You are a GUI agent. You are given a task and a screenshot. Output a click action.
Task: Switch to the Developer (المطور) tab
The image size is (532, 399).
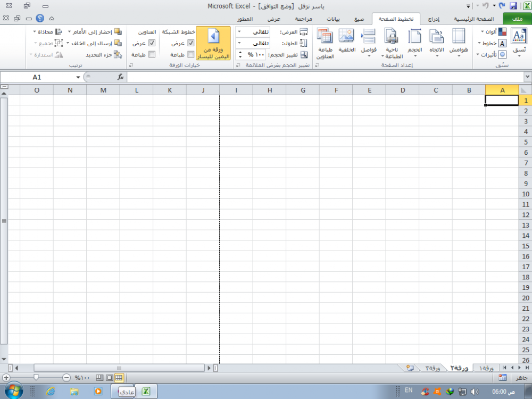pyautogui.click(x=245, y=19)
